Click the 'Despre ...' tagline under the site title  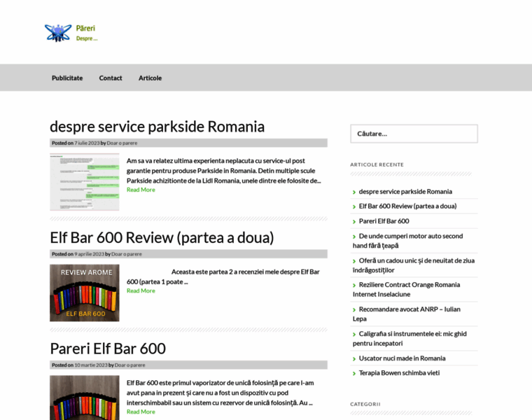87,38
